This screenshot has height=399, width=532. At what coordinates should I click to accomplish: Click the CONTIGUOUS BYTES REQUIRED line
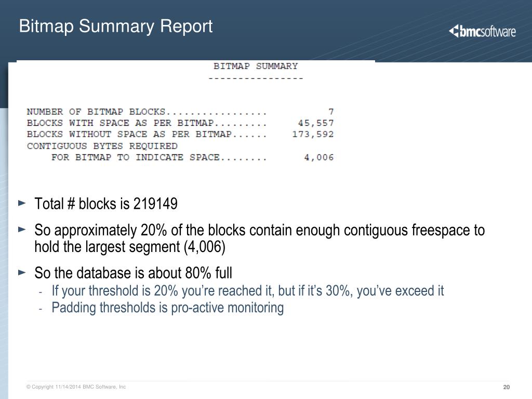pyautogui.click(x=102, y=146)
